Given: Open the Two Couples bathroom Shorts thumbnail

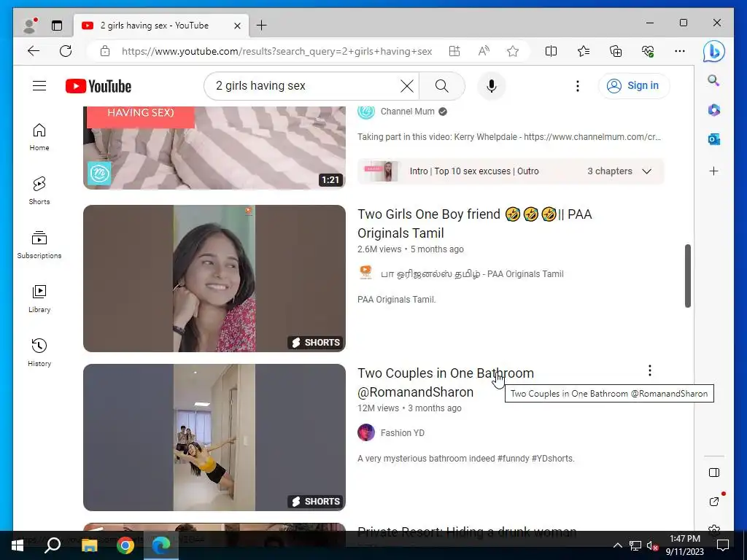Looking at the screenshot, I should (x=214, y=437).
